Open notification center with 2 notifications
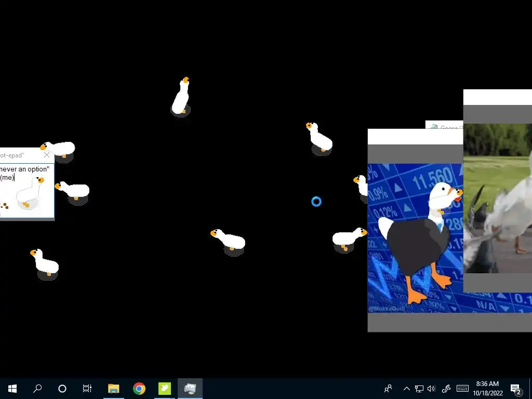 tap(516, 389)
